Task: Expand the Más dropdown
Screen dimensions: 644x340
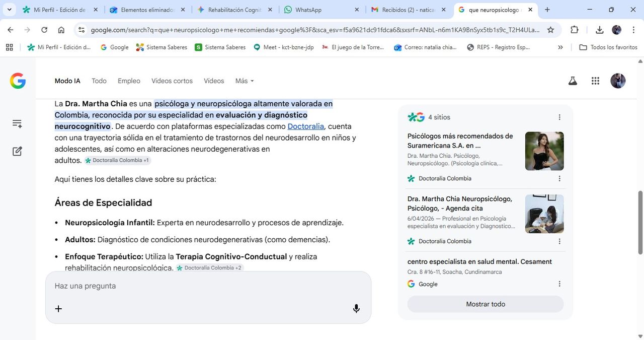Action: 245,81
